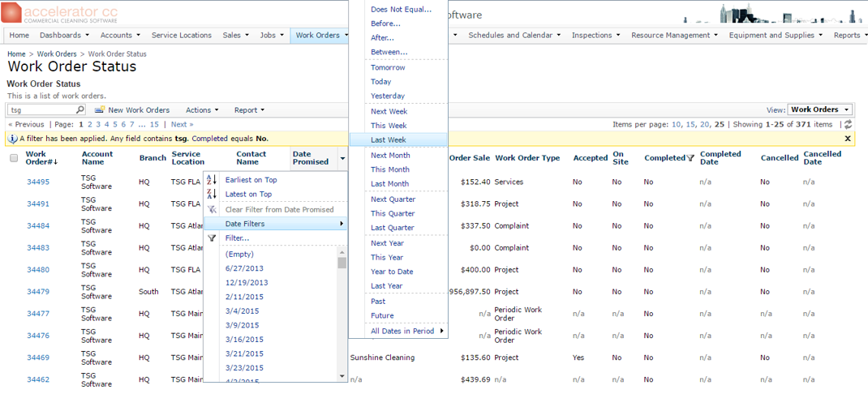868x394 pixels.
Task: Click the info icon in filter bar
Action: pos(13,139)
